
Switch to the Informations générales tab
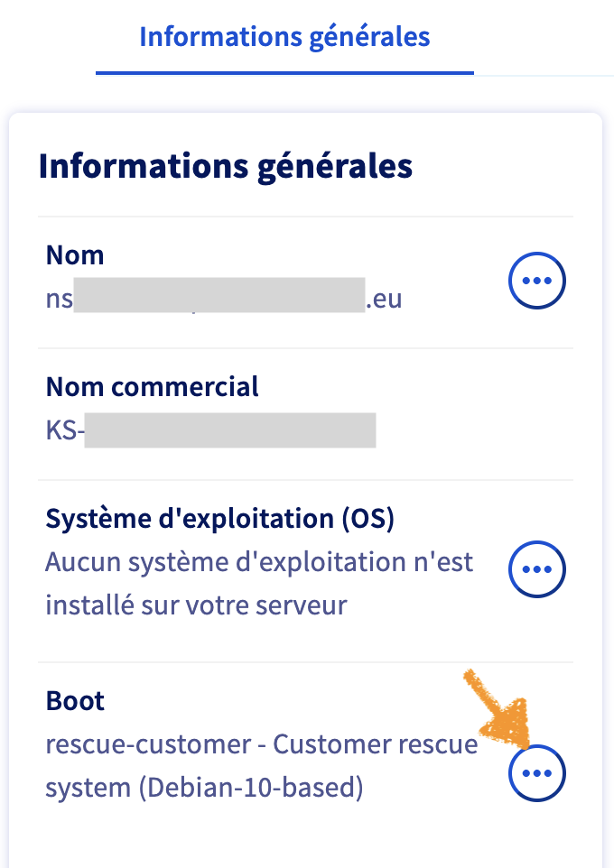coord(284,37)
